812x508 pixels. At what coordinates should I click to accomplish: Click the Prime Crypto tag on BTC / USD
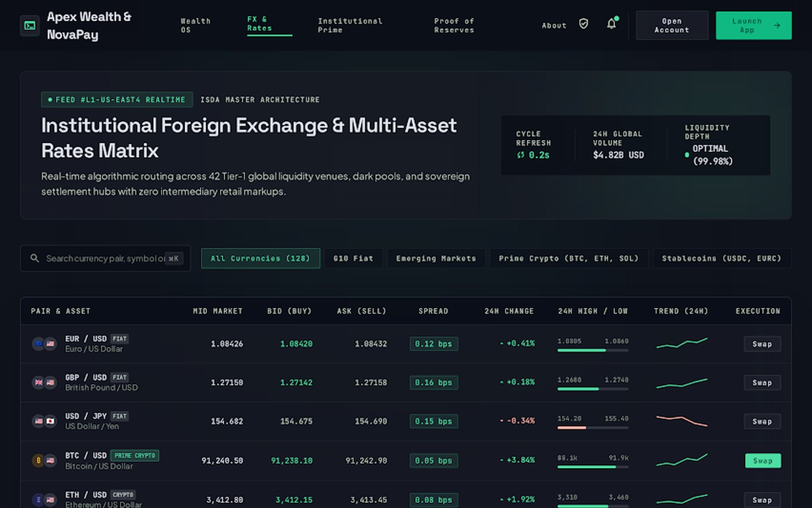tap(134, 456)
